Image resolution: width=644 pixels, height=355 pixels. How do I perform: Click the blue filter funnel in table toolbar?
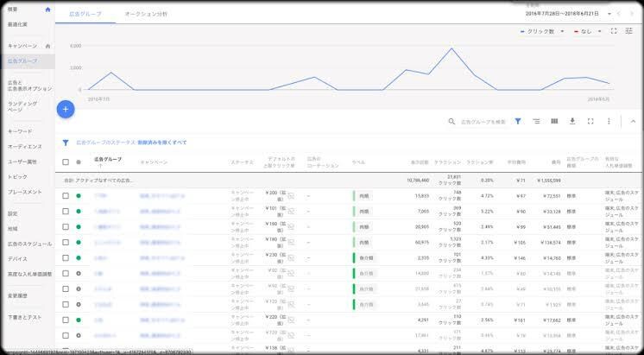click(x=518, y=121)
